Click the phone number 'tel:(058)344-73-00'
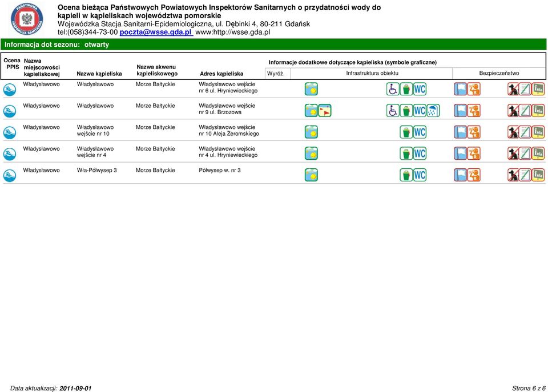The image size is (548, 392). pyautogui.click(x=88, y=32)
